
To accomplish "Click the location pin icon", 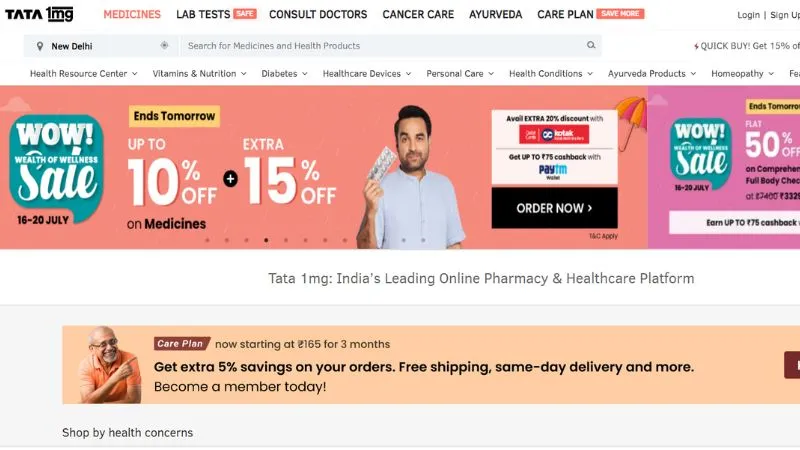I will (x=40, y=46).
